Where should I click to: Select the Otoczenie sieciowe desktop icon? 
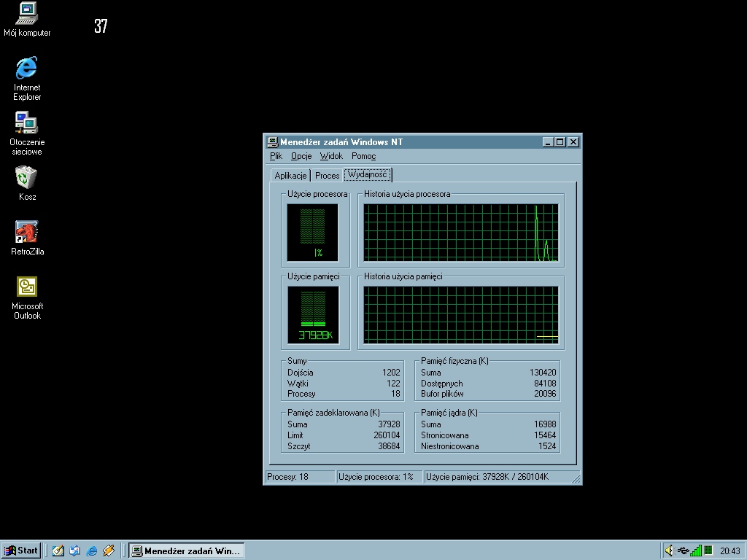click(27, 134)
